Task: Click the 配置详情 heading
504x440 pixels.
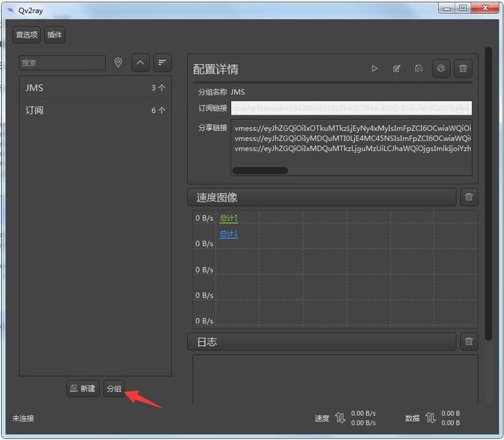Action: 216,69
